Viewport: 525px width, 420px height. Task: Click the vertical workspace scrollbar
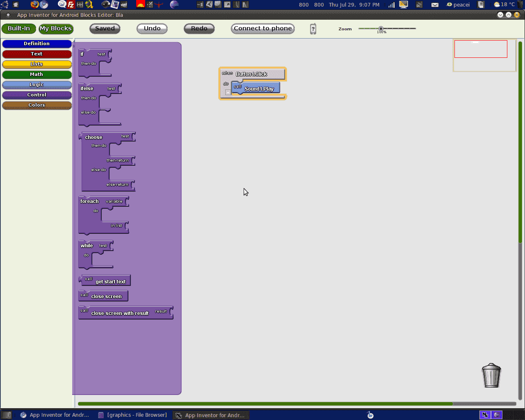click(x=520, y=142)
